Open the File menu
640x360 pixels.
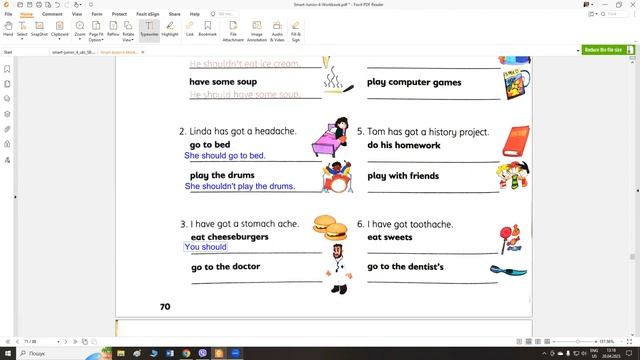tap(8, 14)
